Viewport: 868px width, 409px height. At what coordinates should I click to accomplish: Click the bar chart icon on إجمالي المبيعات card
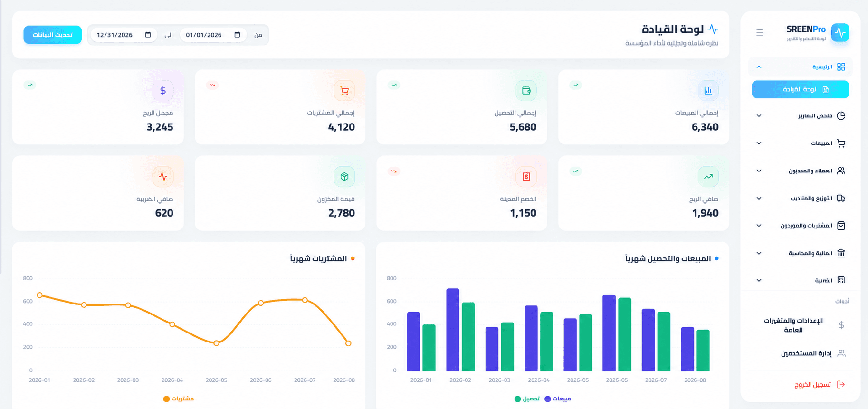coord(708,90)
